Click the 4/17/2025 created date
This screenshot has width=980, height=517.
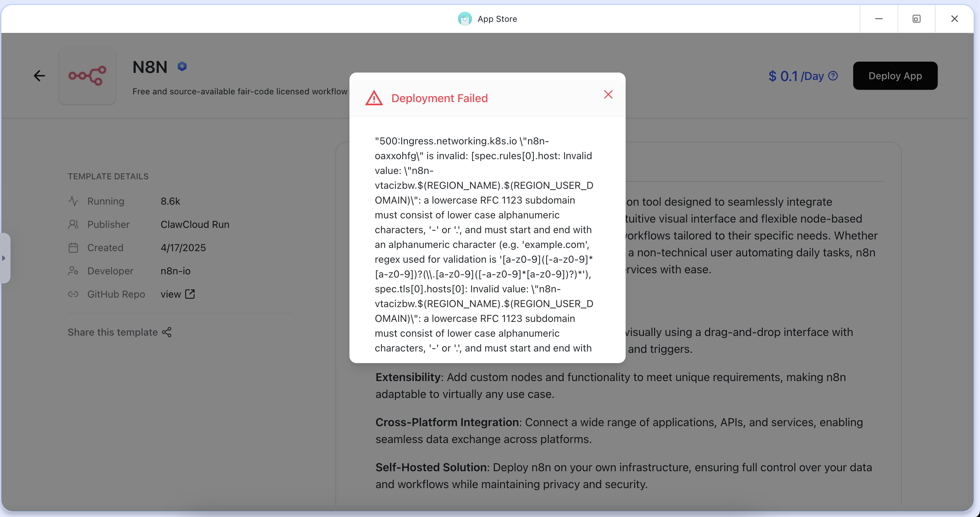(x=183, y=248)
